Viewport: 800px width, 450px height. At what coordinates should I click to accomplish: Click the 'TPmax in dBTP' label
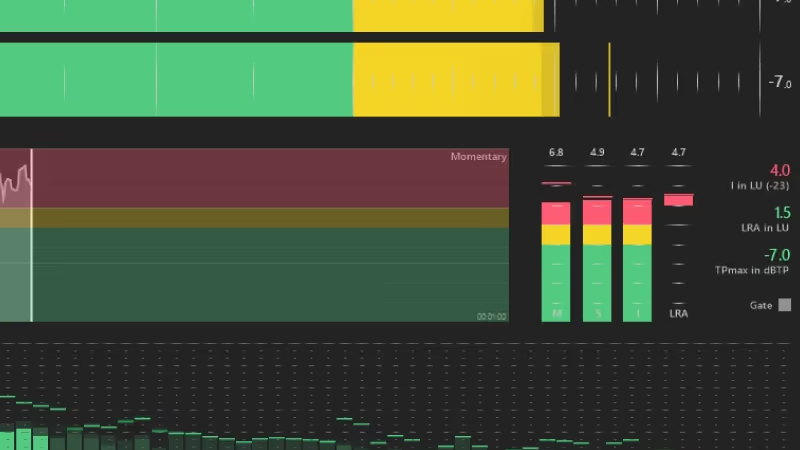[752, 270]
